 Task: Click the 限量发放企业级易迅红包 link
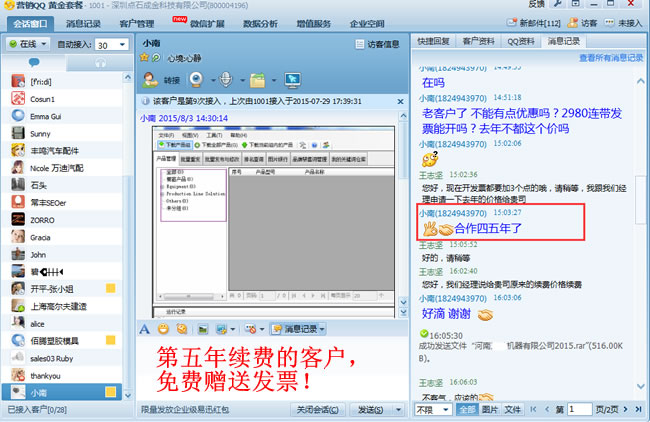click(185, 410)
